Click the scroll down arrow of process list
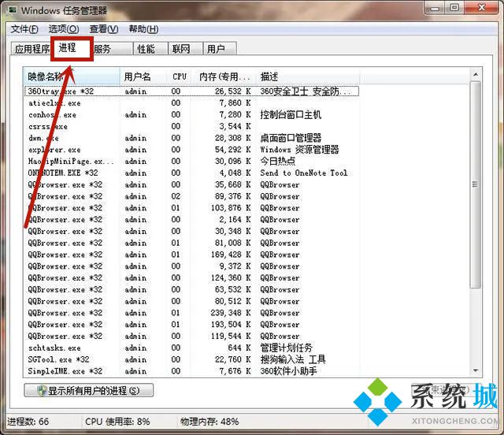The width and height of the screenshot is (504, 435). pyautogui.click(x=476, y=370)
